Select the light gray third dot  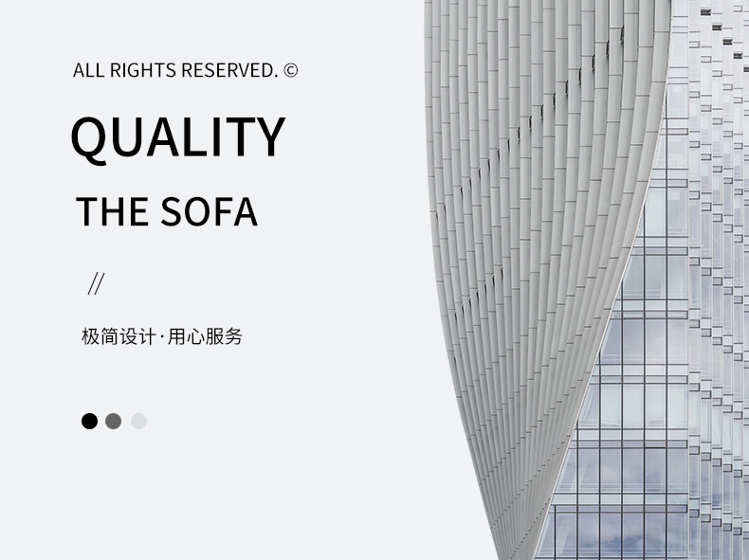point(138,421)
